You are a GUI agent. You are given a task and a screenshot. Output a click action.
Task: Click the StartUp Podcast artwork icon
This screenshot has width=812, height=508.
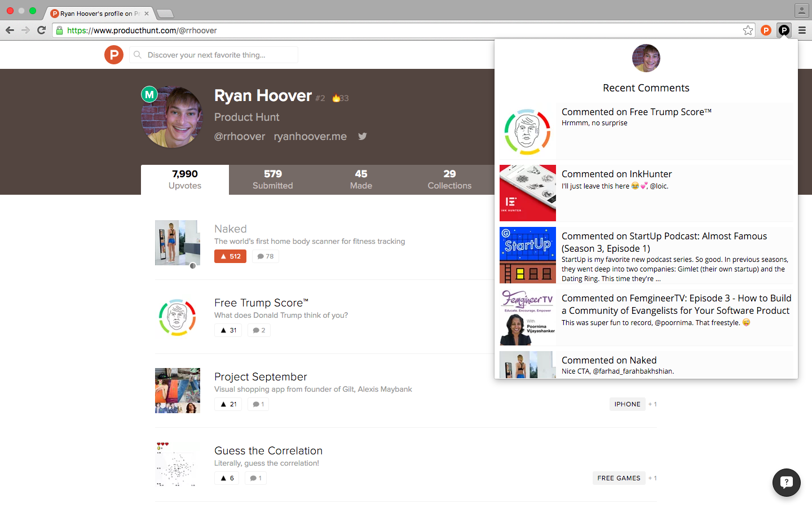pos(527,255)
